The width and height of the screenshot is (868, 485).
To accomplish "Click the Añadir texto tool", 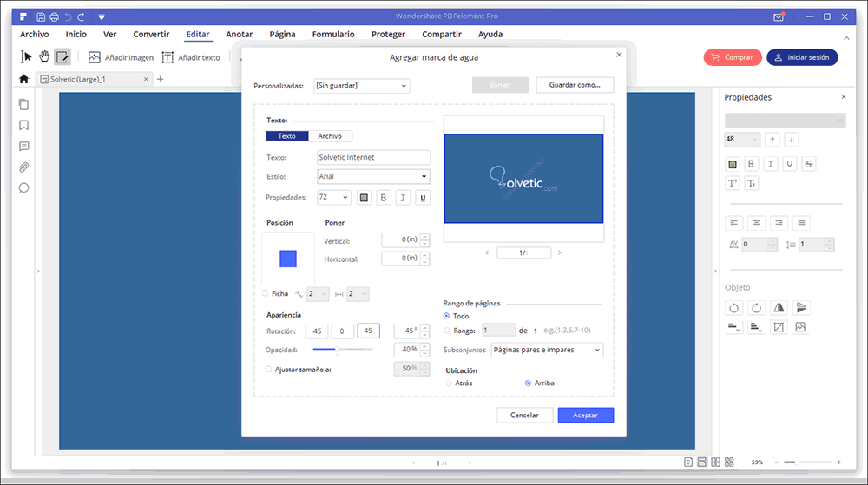I will pyautogui.click(x=191, y=57).
